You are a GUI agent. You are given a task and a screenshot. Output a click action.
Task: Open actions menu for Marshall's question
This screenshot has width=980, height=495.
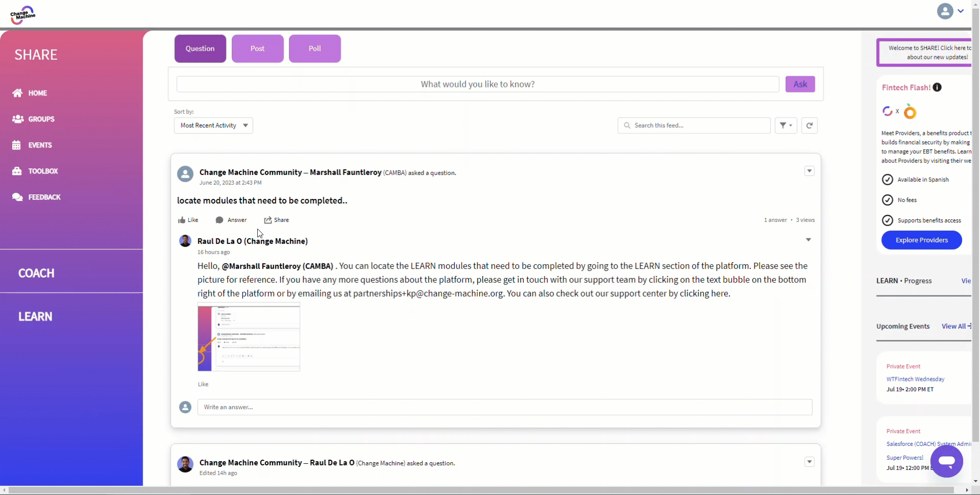coord(809,171)
